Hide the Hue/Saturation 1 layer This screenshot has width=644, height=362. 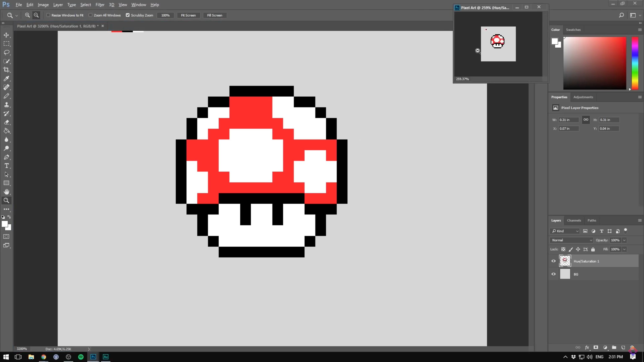[x=553, y=261]
